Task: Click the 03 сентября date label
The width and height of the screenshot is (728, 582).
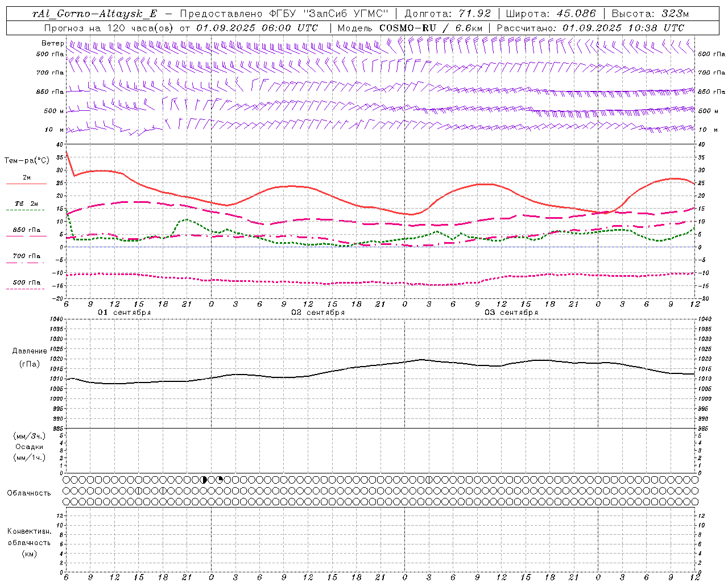Action: (x=511, y=313)
